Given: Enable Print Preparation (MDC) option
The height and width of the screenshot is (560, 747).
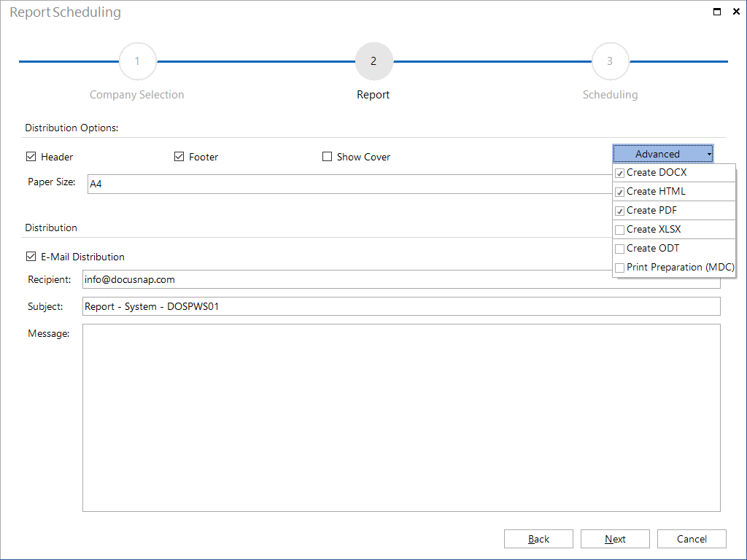Looking at the screenshot, I should (620, 268).
